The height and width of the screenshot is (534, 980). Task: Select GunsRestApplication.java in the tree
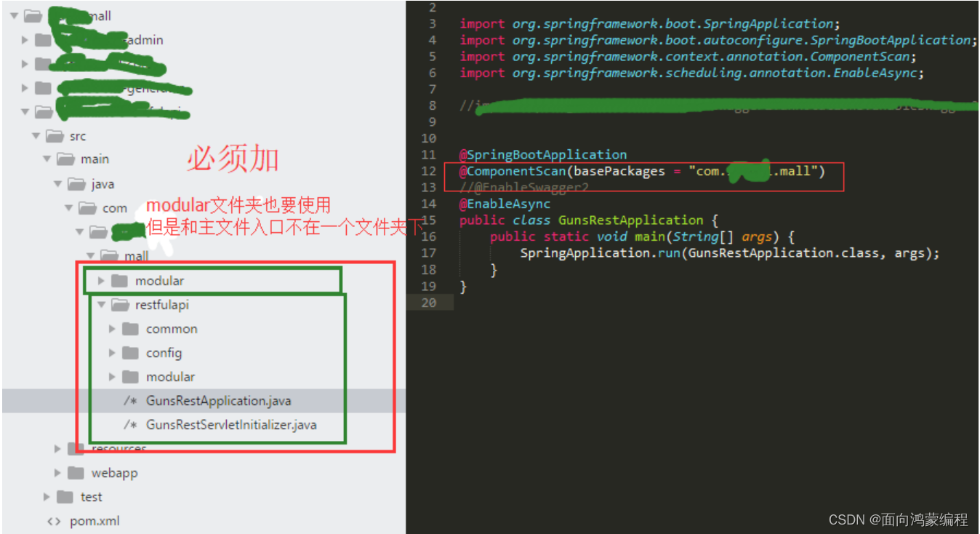pos(218,400)
